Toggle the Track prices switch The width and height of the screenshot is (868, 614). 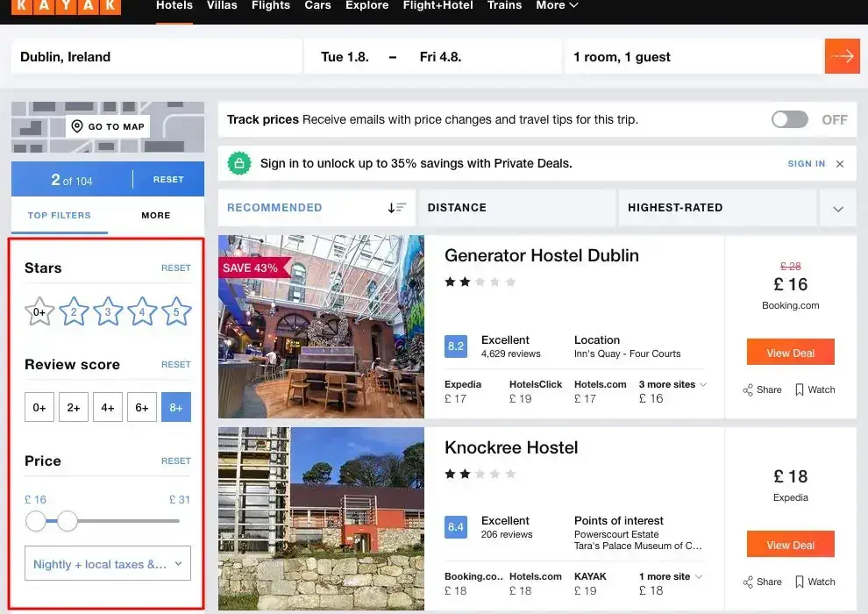pyautogui.click(x=790, y=119)
